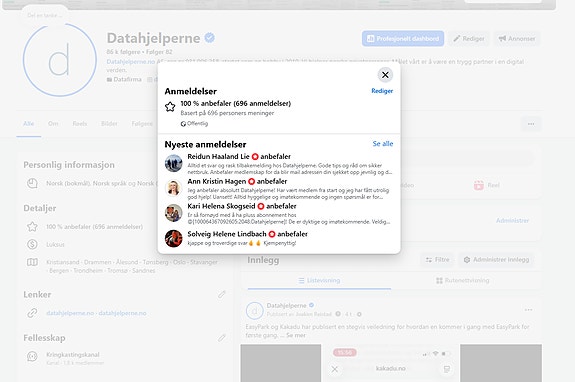Click chain link icon under Lenker

tap(32, 313)
